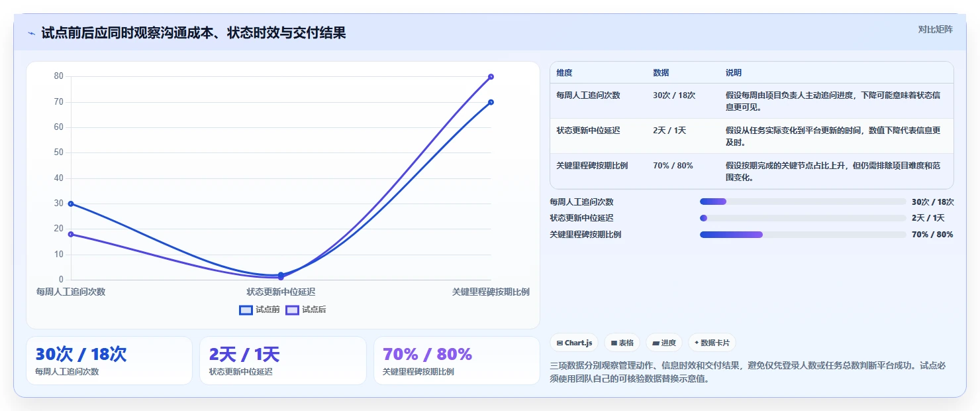Click the description starting 假设每周由项目负责人
Image resolution: width=980 pixels, height=411 pixels.
tap(833, 101)
